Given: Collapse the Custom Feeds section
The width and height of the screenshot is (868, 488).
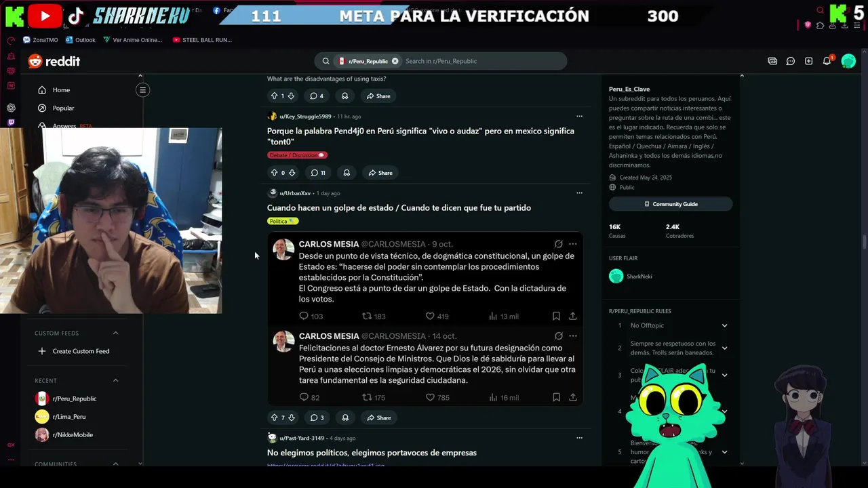Looking at the screenshot, I should 115,333.
